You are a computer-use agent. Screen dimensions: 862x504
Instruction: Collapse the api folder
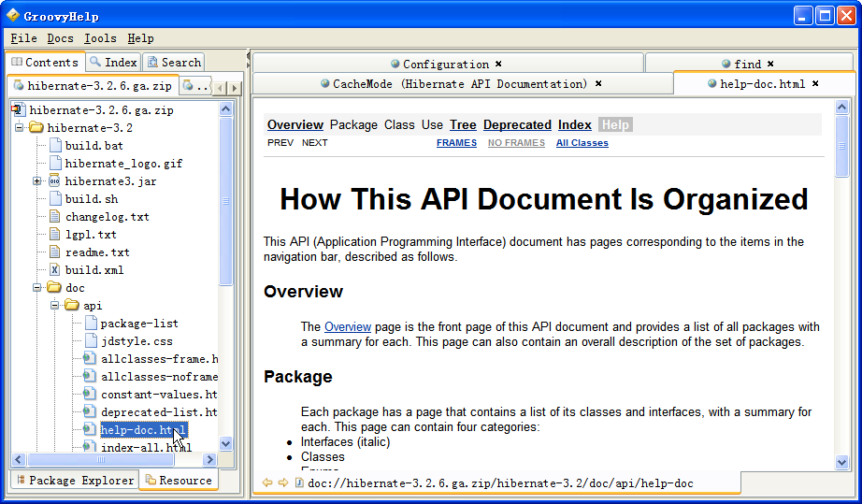pos(54,306)
